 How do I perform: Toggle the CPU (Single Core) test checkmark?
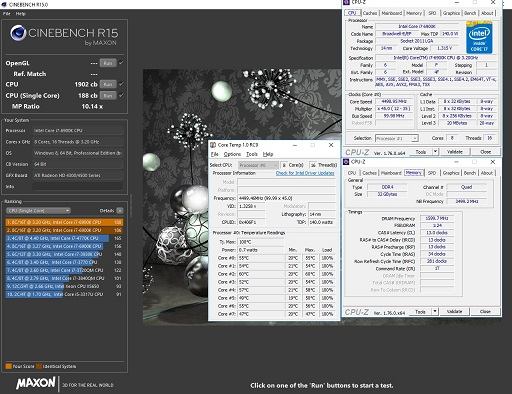(x=121, y=95)
